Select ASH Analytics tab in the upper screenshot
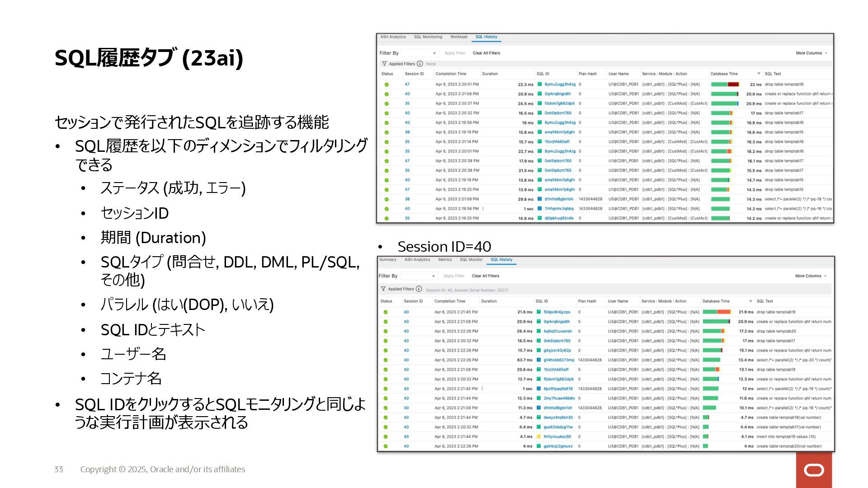This screenshot has width=868, height=488. (393, 37)
